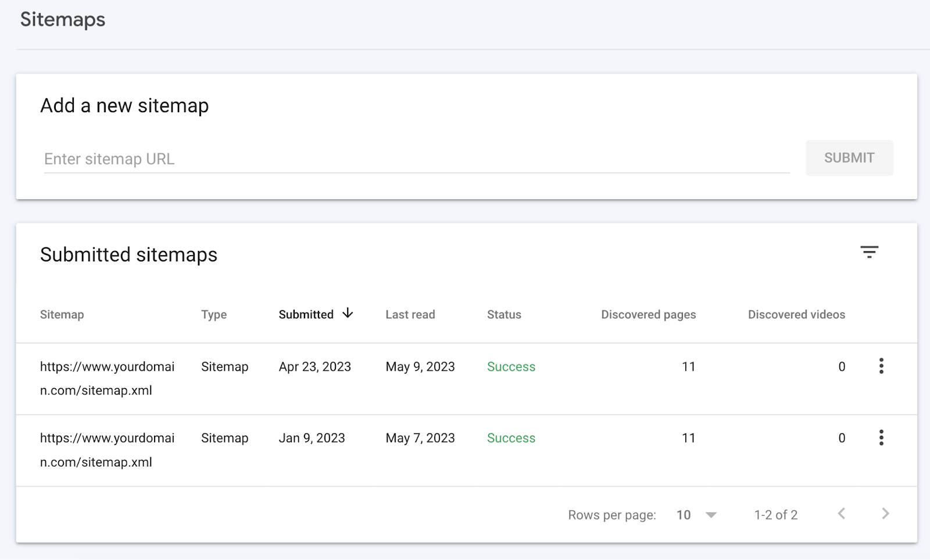Image resolution: width=930 pixels, height=560 pixels.
Task: Click the Submitted sitemaps heading
Action: coord(128,255)
